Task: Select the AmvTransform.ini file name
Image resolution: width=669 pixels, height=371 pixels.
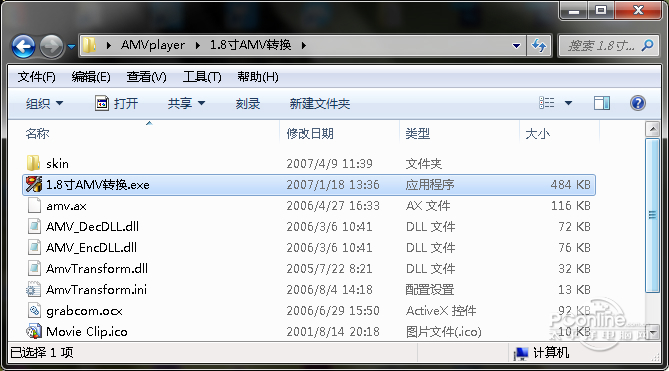Action: [96, 290]
